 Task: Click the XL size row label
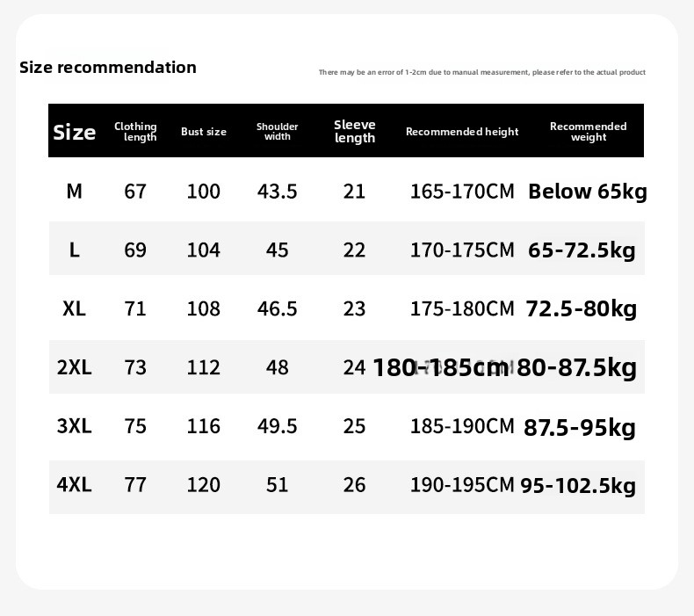pos(75,309)
